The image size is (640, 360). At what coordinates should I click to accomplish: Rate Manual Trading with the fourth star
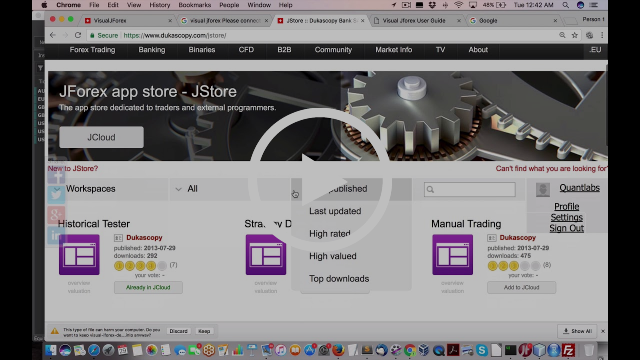click(x=525, y=266)
